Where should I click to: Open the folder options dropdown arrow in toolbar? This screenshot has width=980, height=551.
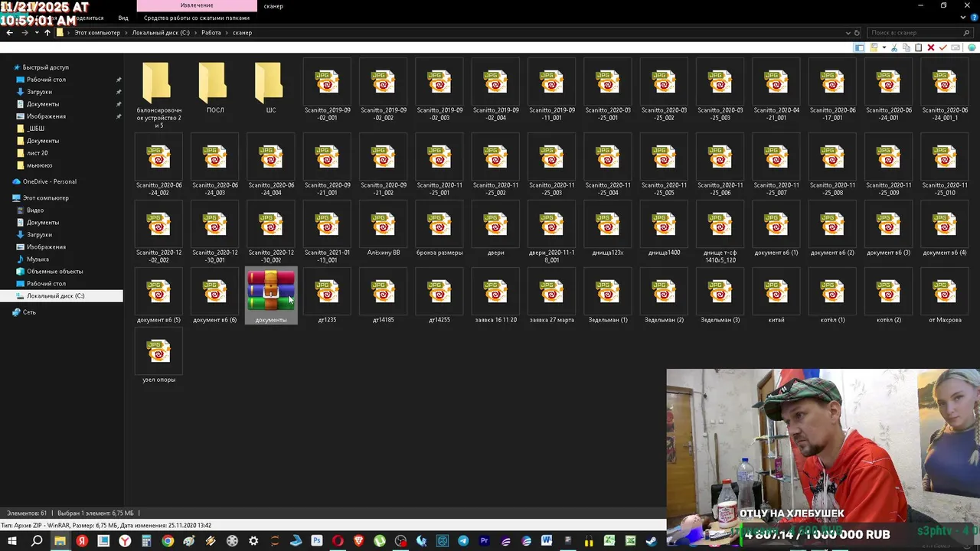884,47
